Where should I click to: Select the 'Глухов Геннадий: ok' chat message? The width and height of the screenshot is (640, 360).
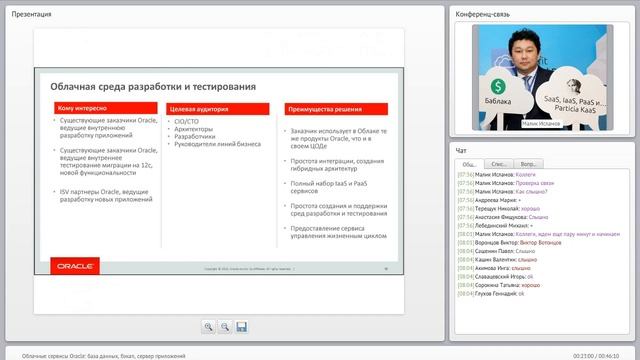491,294
